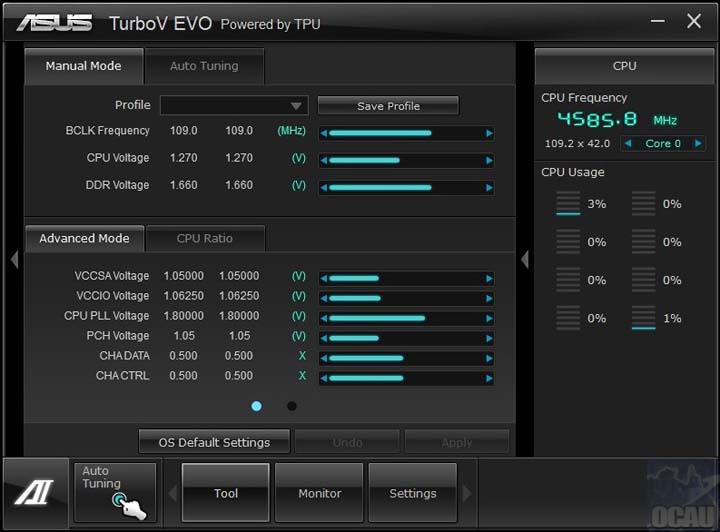
Task: Increase CHA DATA value with right arrow
Action: [489, 358]
